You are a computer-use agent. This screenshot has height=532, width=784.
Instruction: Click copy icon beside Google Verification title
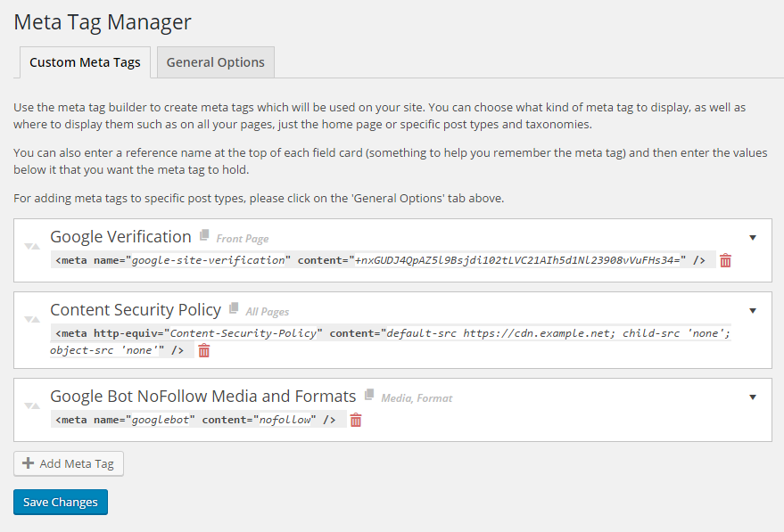(x=204, y=236)
